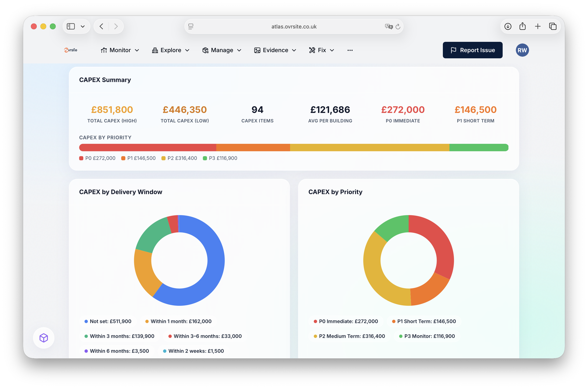
Task: Click the Manage cube icon
Action: [205, 50]
